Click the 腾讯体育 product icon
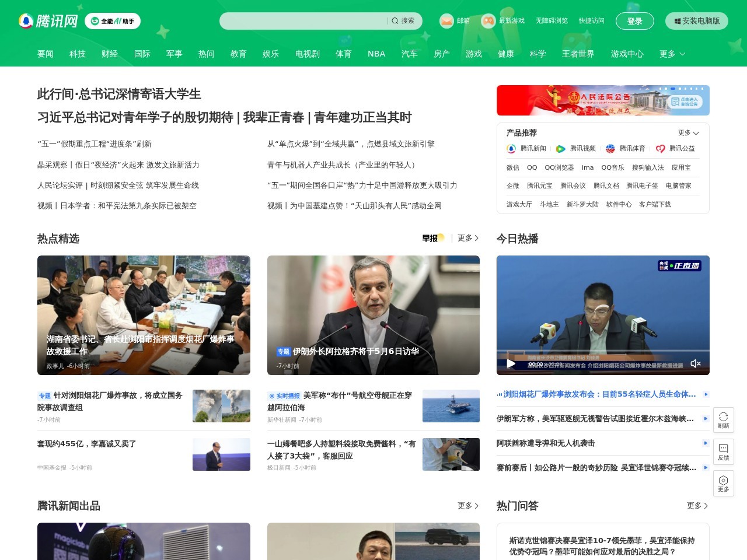The image size is (747, 560). 610,149
